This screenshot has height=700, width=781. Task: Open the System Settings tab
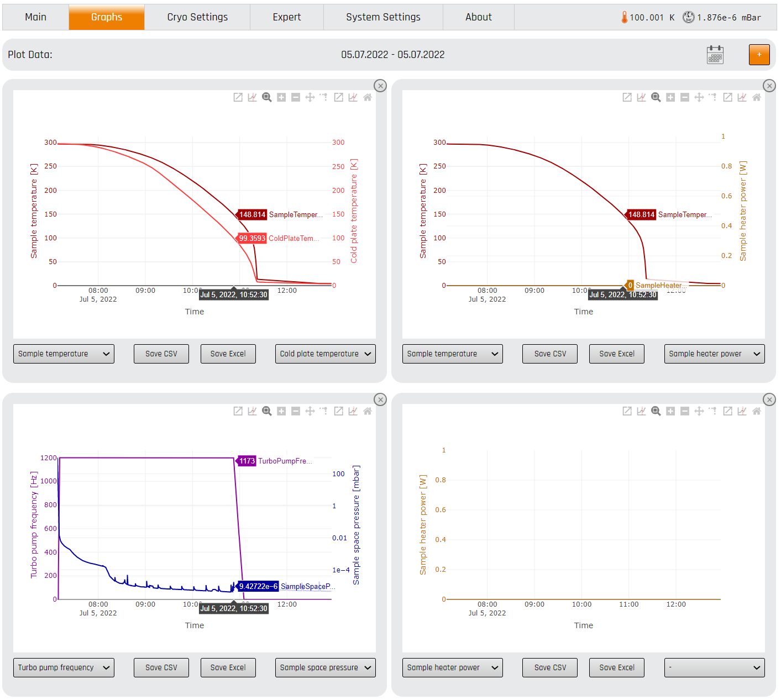click(383, 17)
